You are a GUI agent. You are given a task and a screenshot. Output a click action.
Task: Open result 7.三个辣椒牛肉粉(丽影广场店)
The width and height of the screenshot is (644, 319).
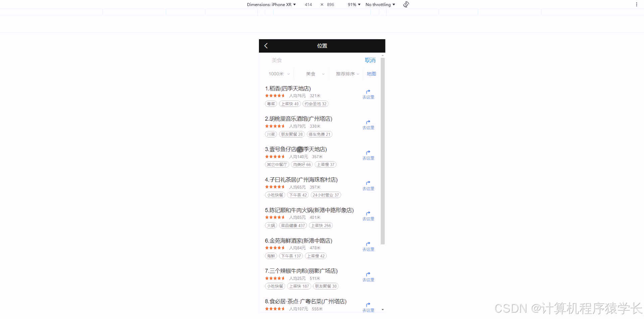coord(301,271)
